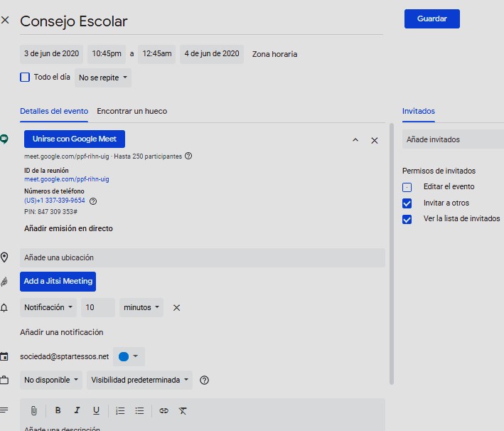The image size is (504, 431).
Task: Uncheck Invitar a otros permission
Action: pos(407,203)
